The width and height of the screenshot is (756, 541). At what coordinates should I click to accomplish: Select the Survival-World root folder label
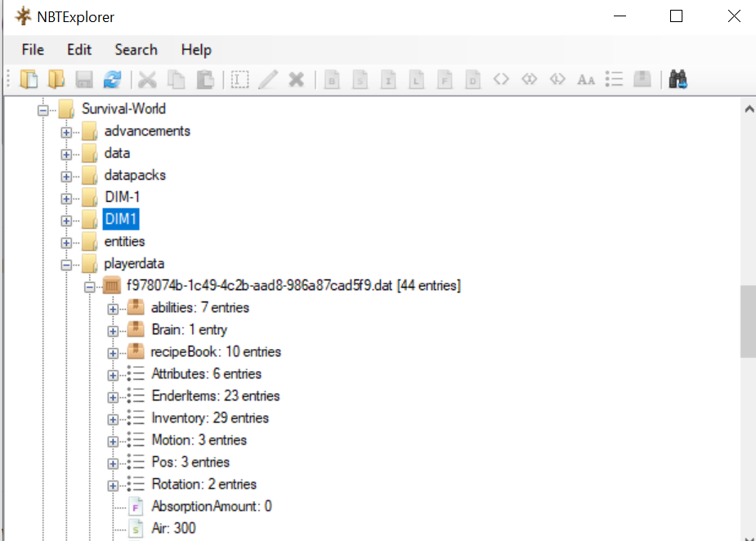point(123,109)
